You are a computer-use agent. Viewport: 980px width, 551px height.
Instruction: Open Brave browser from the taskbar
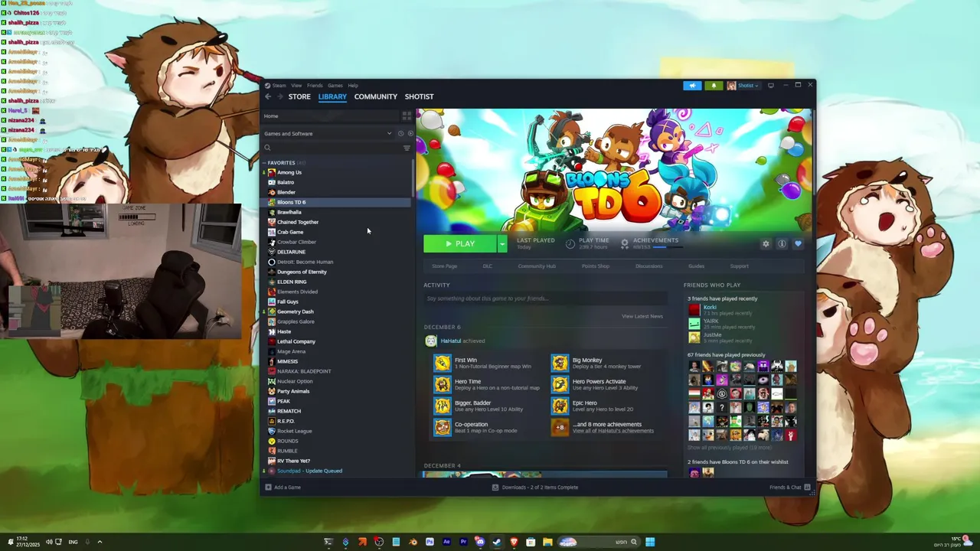[514, 542]
